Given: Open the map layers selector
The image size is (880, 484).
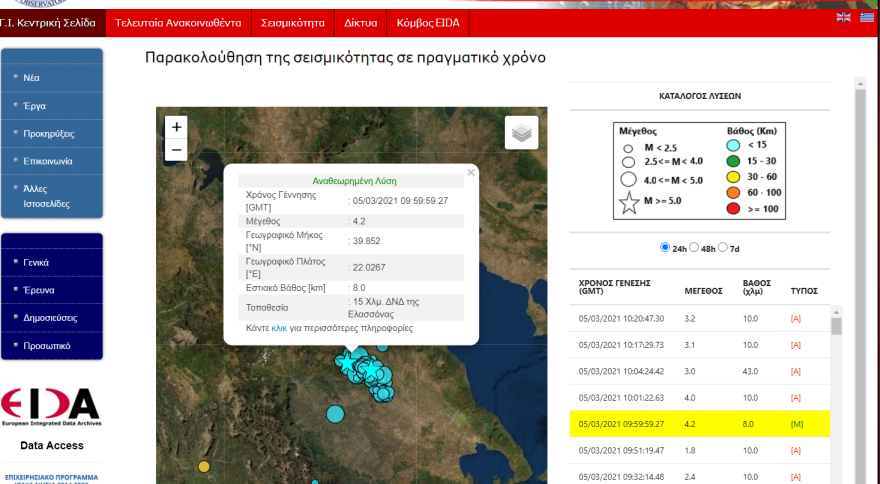Looking at the screenshot, I should coord(521,133).
